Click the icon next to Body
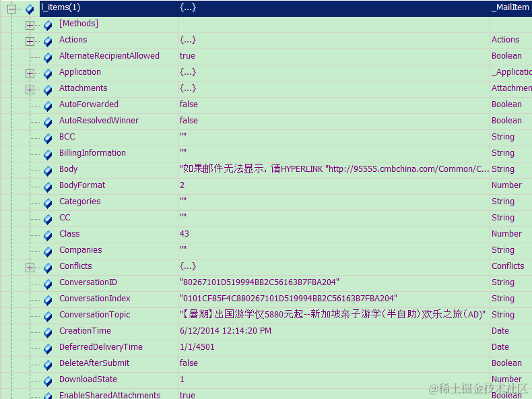The height and width of the screenshot is (399, 532). click(48, 171)
